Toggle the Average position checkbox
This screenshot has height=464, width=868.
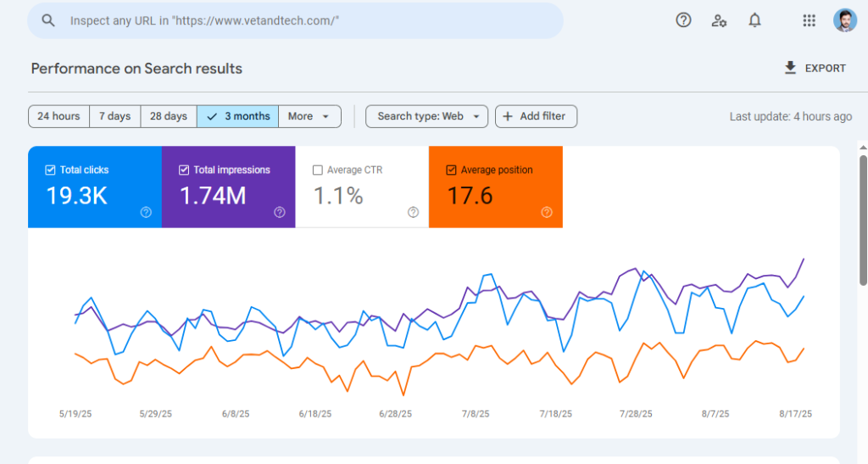point(451,170)
